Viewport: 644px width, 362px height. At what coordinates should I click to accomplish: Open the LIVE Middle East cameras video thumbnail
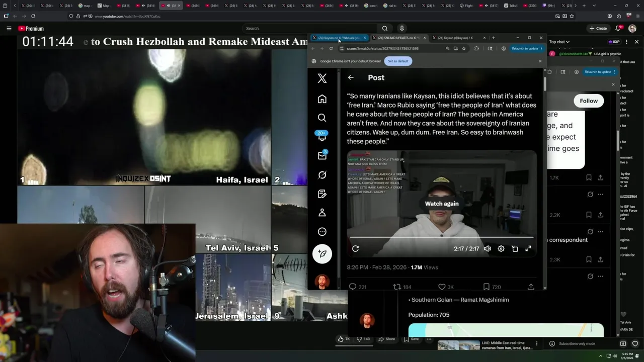(458, 346)
